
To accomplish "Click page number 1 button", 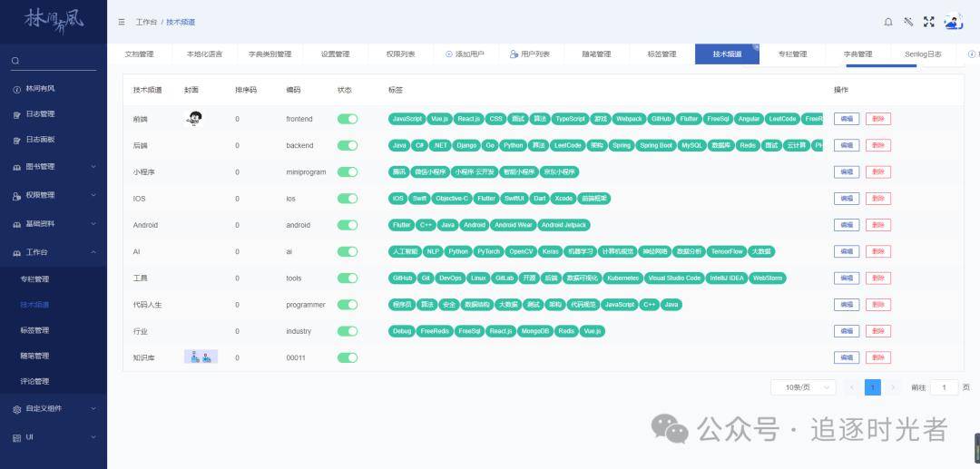I will (x=873, y=387).
